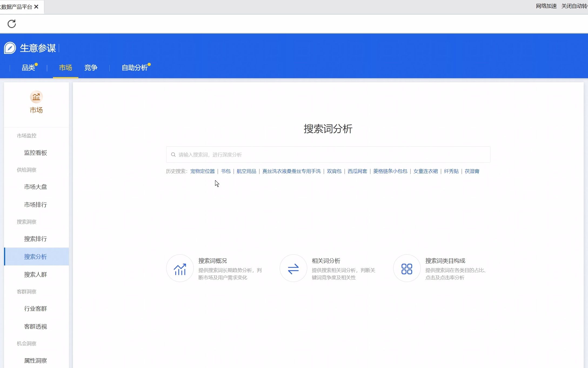Open 属性洞察 in the sidebar
Screen dimensions: 588x368
pyautogui.click(x=35, y=361)
